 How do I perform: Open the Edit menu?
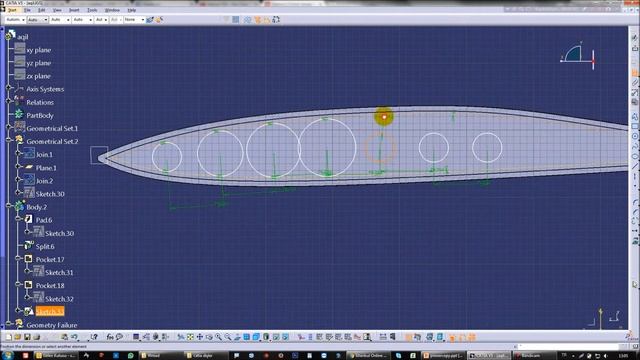pyautogui.click(x=42, y=10)
